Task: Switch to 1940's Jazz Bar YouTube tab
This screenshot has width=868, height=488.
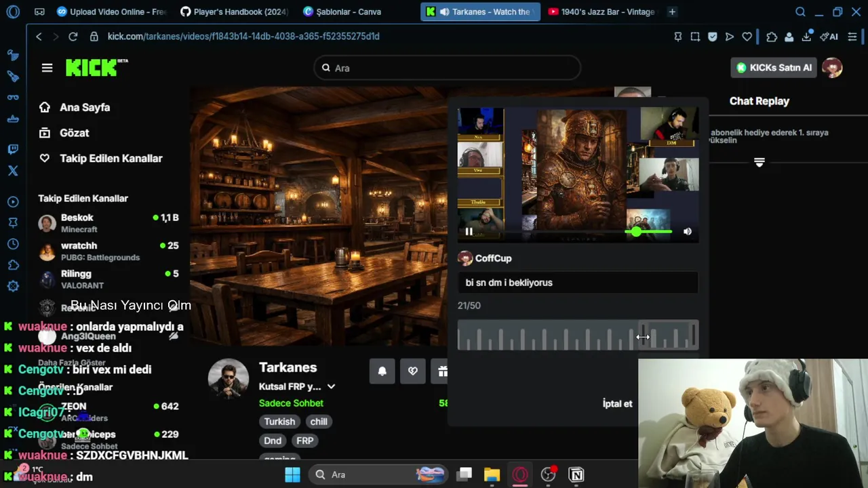Action: pyautogui.click(x=602, y=12)
